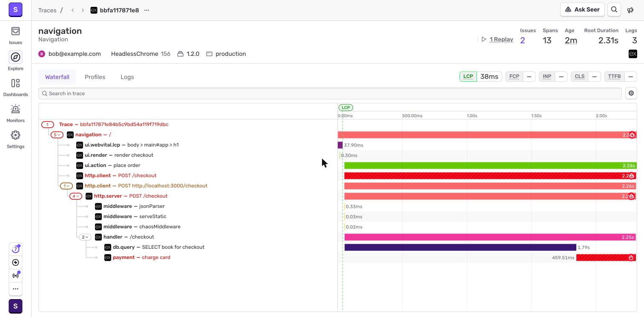The image size is (644, 317).
Task: Click the user avatar at bottom of sidebar
Action: click(x=15, y=306)
